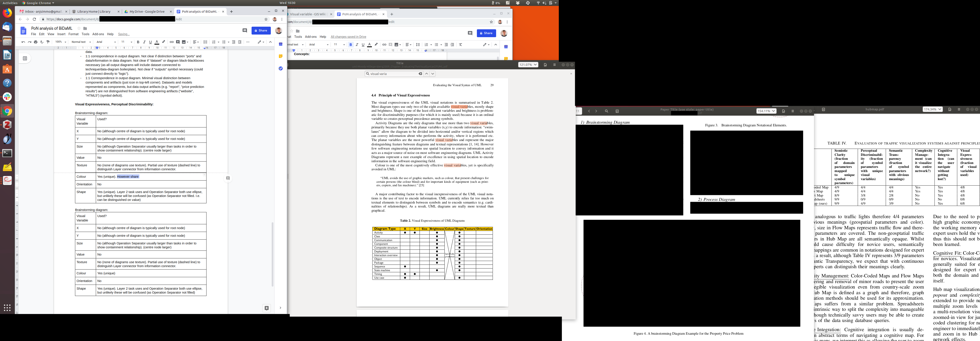Screen dimensions: 980x341
Task: Open the Insert menu in Docs
Action: [61, 34]
